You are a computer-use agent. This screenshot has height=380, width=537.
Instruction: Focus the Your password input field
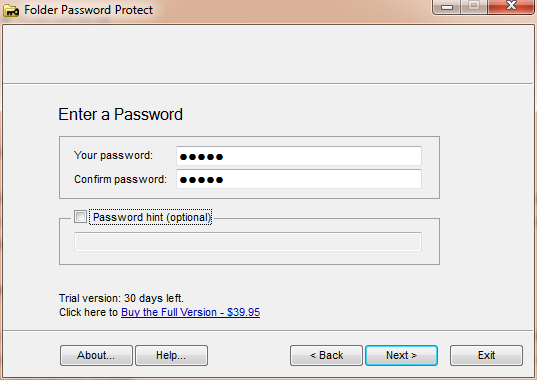299,156
